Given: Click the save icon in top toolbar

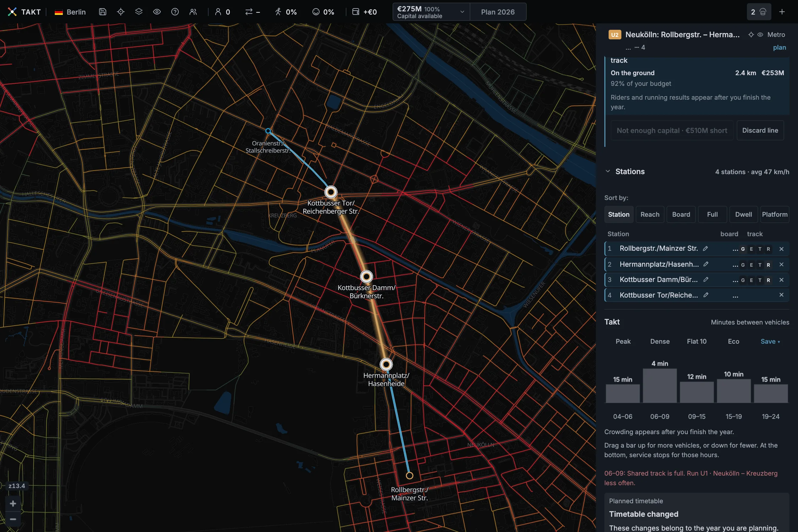Looking at the screenshot, I should 102,12.
